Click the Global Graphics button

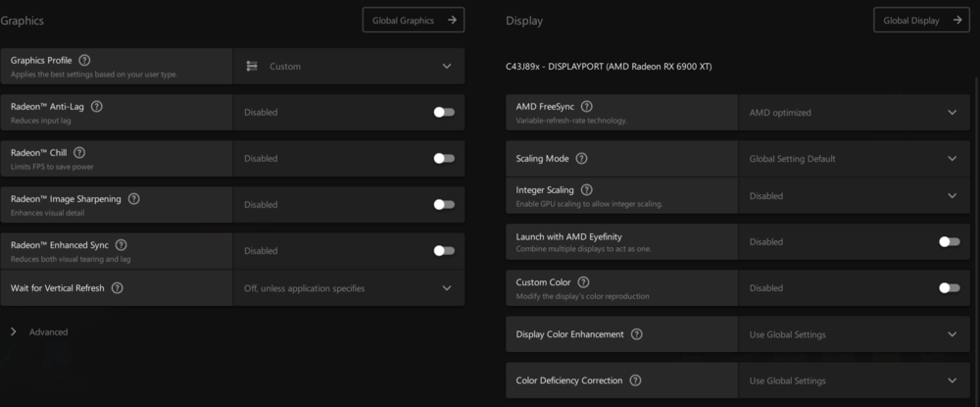coord(413,20)
